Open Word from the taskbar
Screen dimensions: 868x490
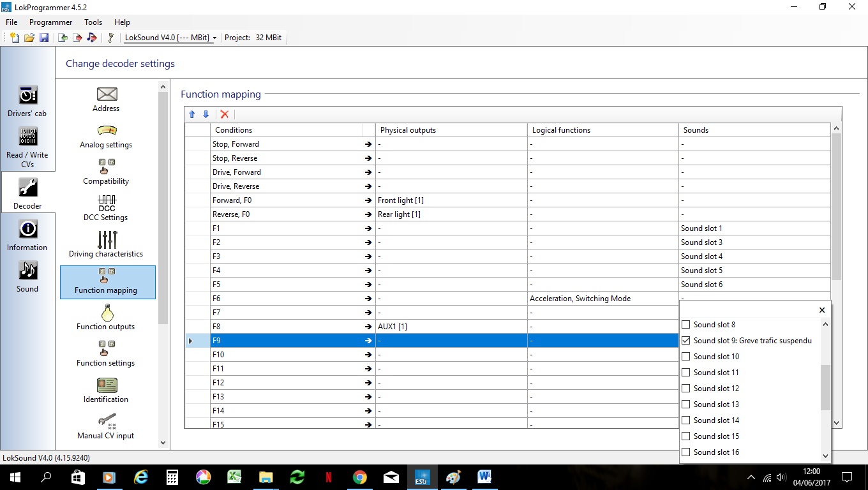[x=484, y=477]
